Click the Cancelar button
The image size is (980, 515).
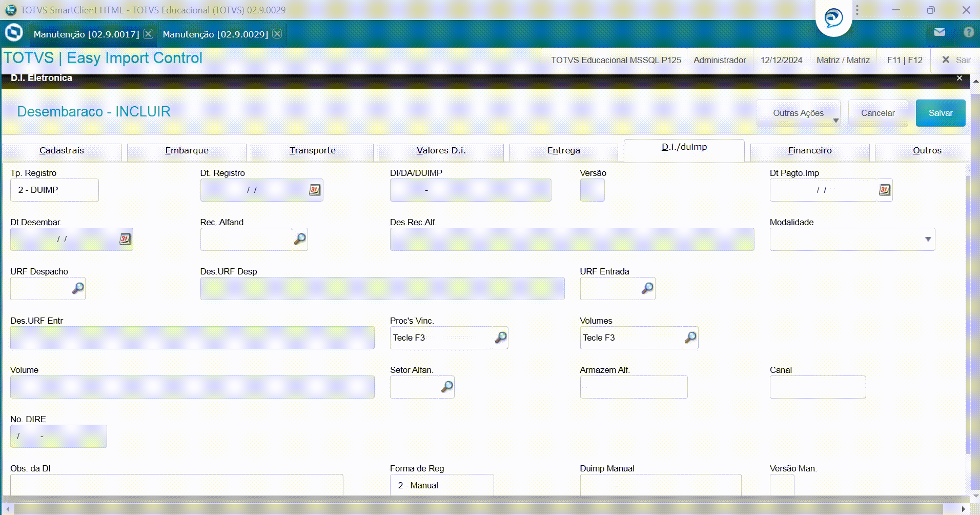tap(877, 113)
